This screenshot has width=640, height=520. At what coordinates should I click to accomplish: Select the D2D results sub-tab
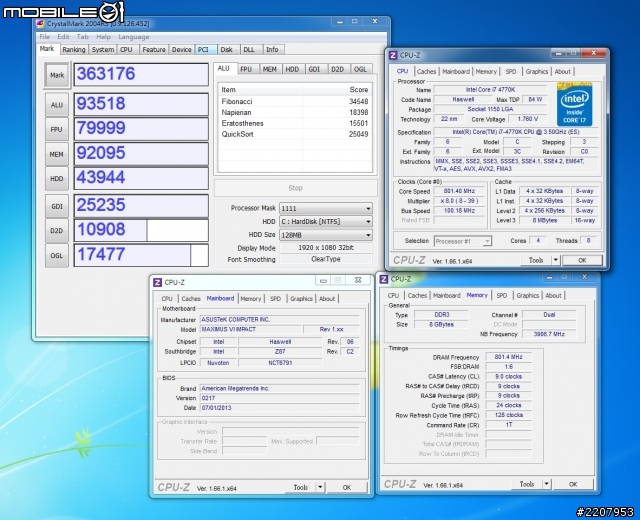[x=338, y=69]
